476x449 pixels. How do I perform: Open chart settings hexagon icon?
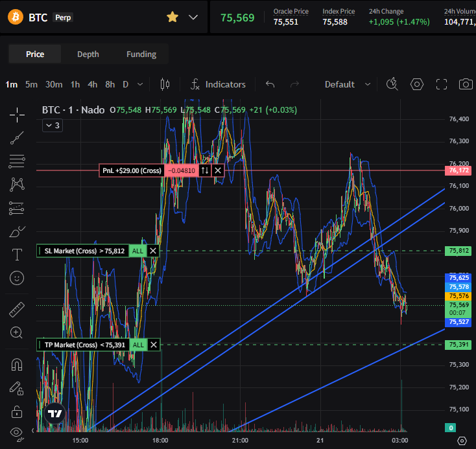417,84
